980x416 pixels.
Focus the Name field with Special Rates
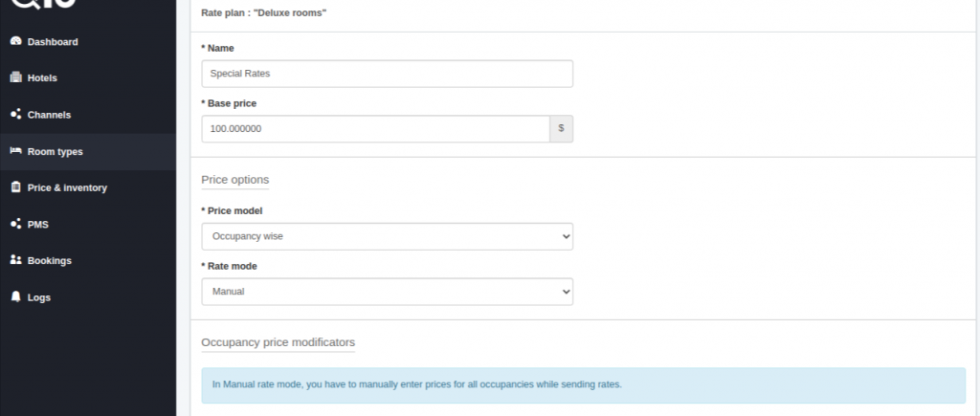pos(387,74)
